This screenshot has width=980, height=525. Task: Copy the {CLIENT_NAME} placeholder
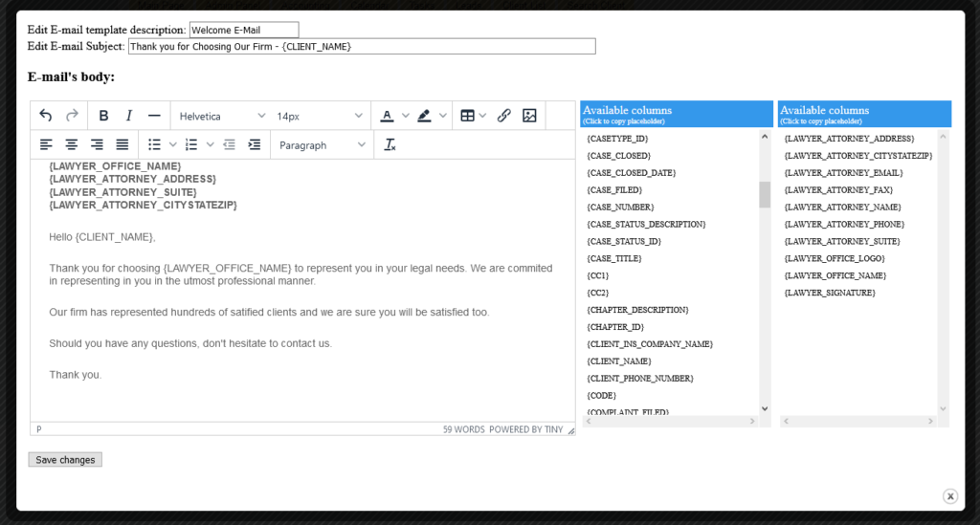tap(618, 361)
